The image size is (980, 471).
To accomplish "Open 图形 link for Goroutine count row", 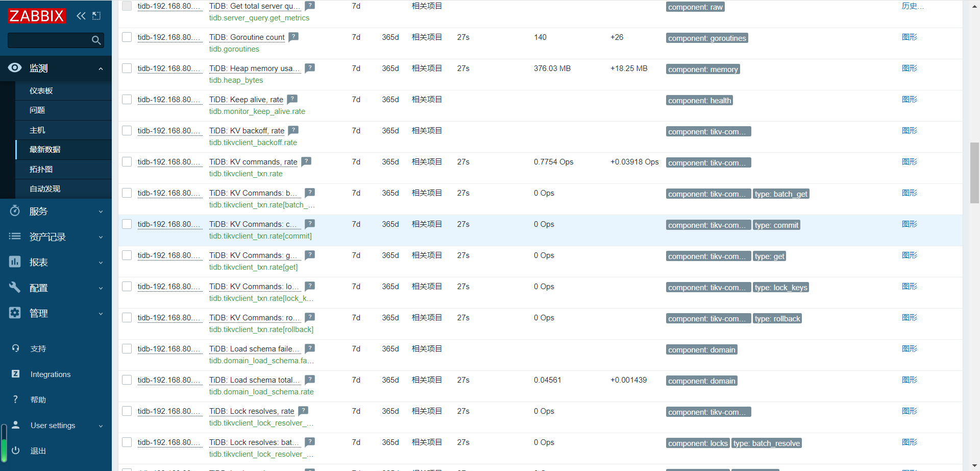I will click(x=910, y=37).
